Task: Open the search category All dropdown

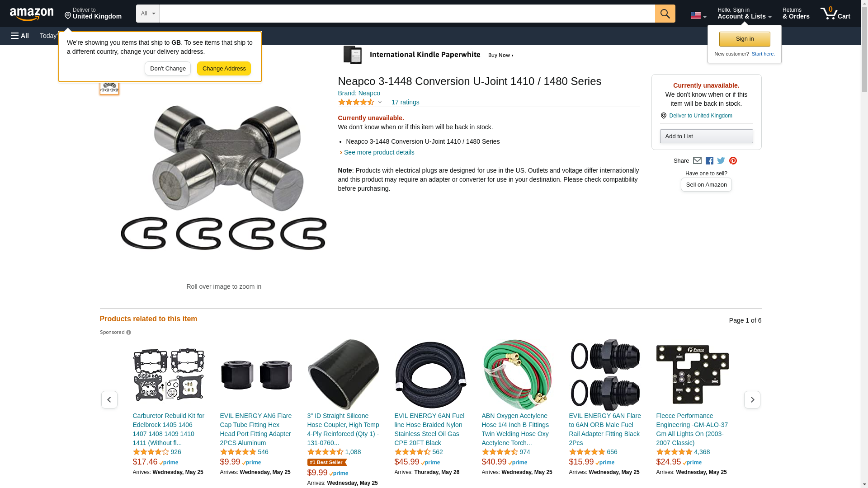Action: 148,14
